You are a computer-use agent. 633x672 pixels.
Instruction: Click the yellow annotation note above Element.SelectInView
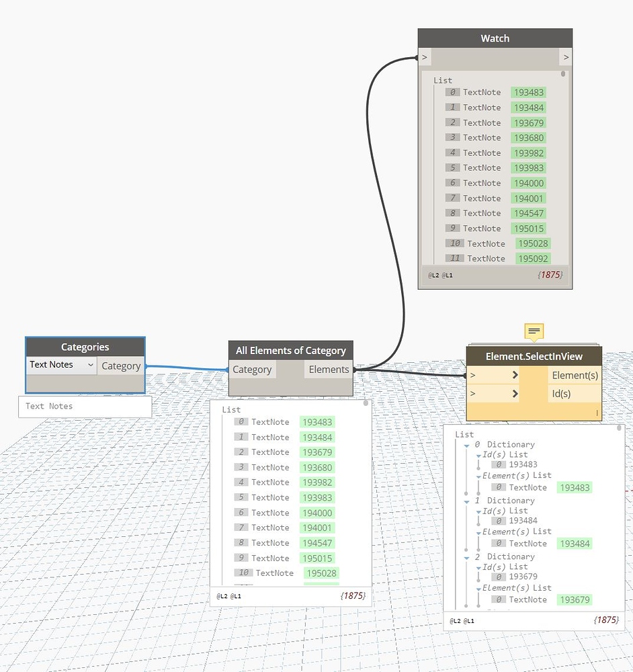(534, 331)
